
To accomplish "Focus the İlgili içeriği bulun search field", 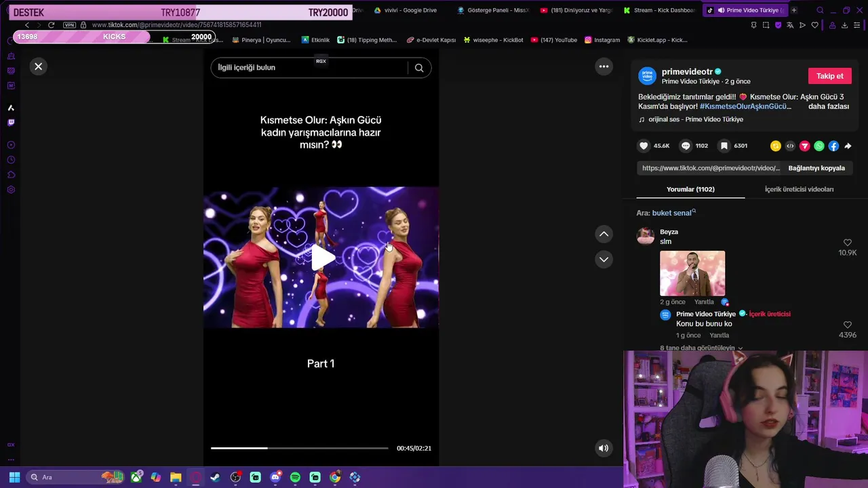I will 309,68.
